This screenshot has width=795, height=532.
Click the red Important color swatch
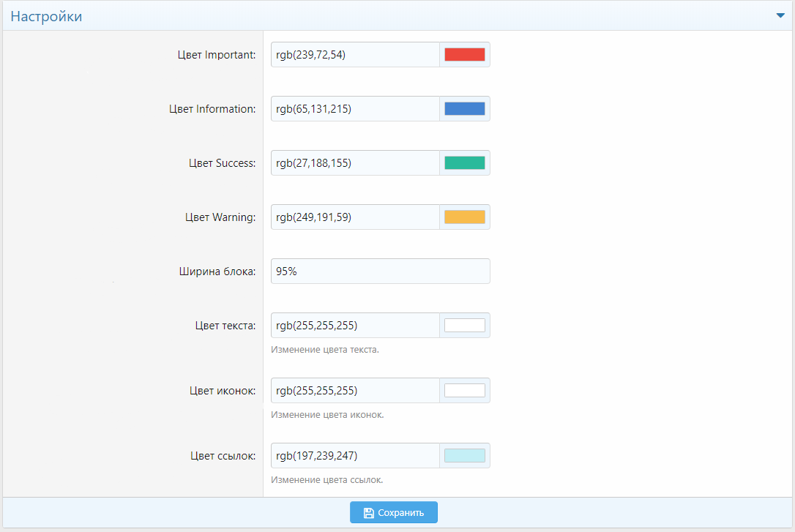[x=464, y=55]
